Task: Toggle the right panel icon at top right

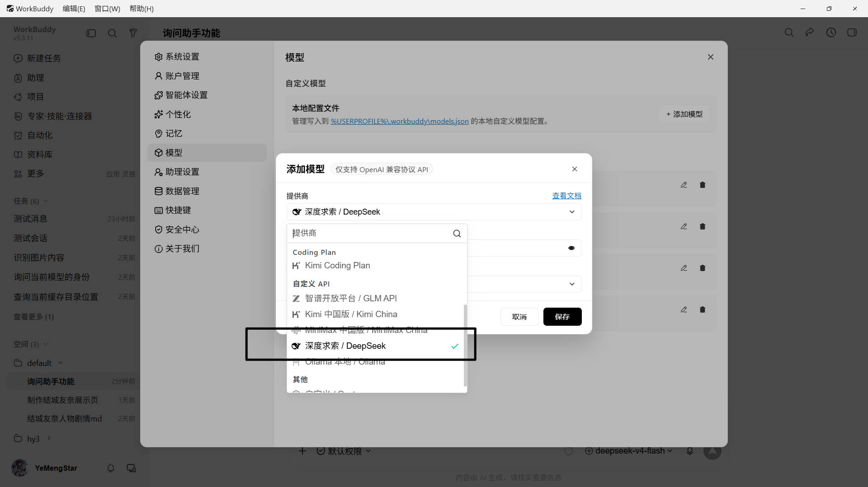Action: pos(852,33)
